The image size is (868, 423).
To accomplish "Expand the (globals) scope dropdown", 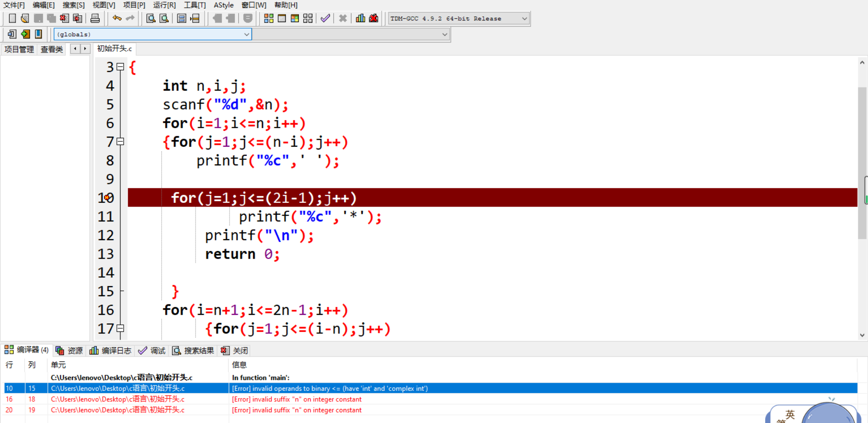I will (246, 34).
